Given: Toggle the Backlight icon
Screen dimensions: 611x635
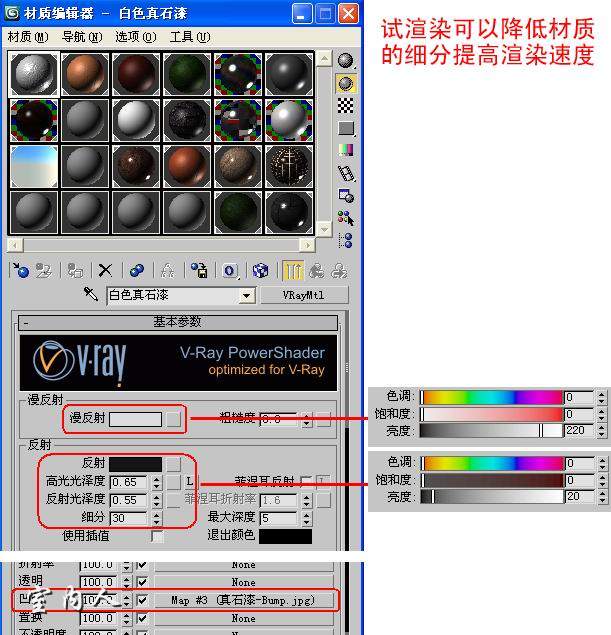Looking at the screenshot, I should 345,83.
